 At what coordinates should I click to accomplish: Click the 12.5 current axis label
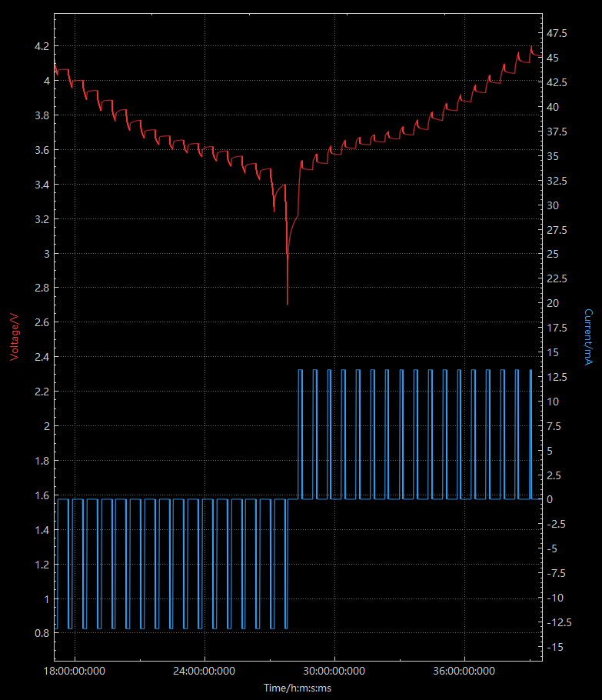(x=557, y=377)
